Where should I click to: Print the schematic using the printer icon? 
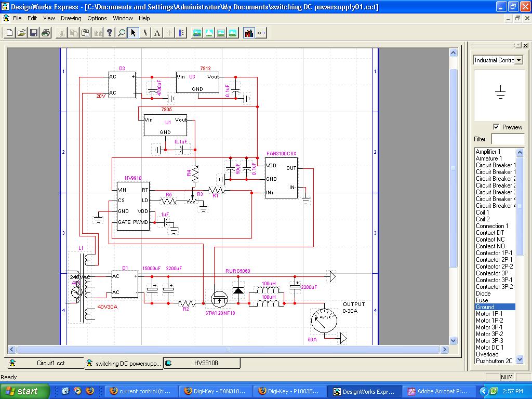coord(46,33)
